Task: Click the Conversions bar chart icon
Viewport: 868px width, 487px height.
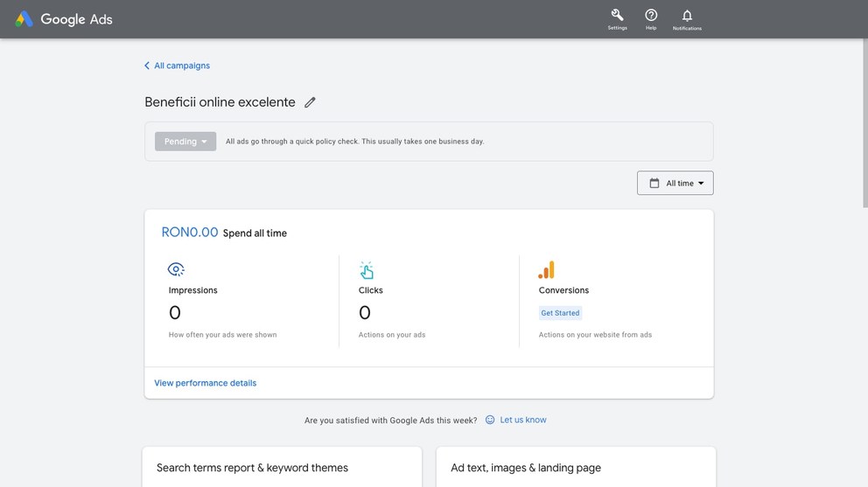Action: 546,270
